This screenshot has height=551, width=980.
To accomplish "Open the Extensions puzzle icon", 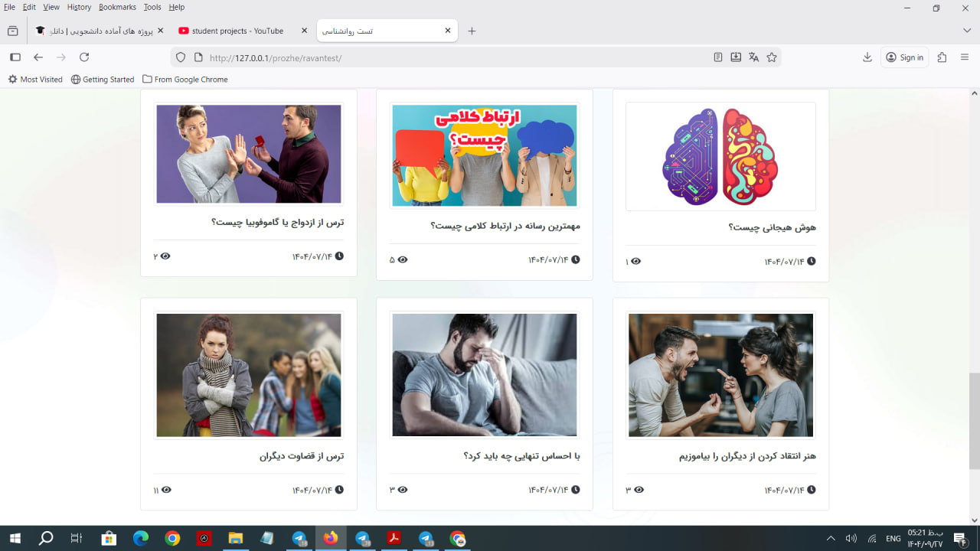I will [942, 57].
